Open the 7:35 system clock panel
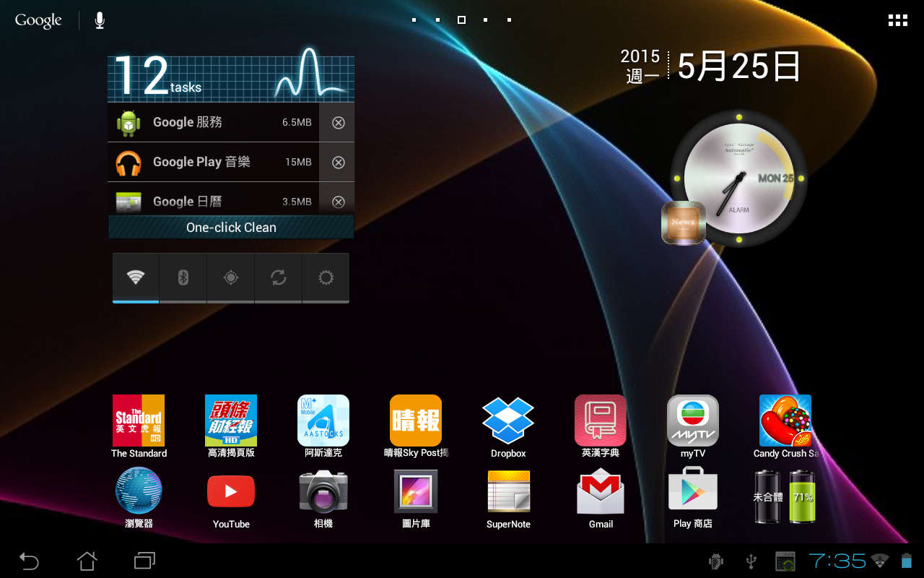 [837, 560]
